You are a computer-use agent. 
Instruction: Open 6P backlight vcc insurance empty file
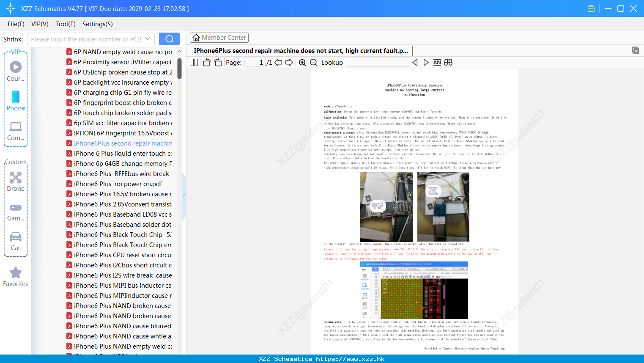pyautogui.click(x=119, y=82)
